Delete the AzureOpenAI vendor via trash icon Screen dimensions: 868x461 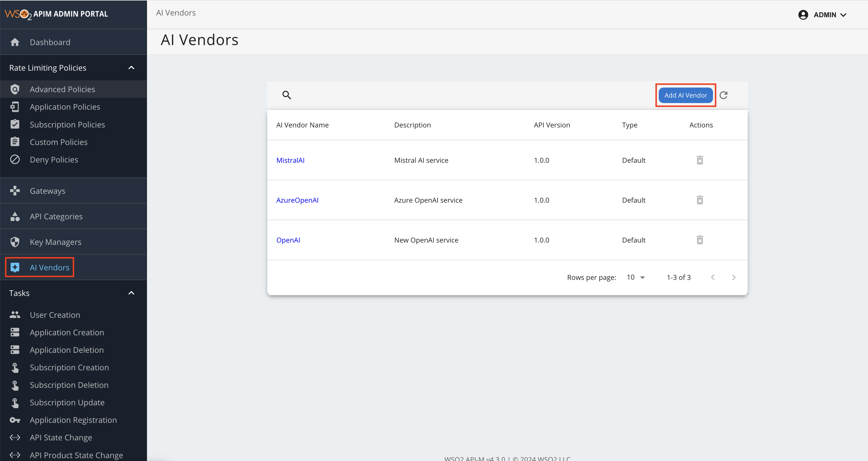700,200
